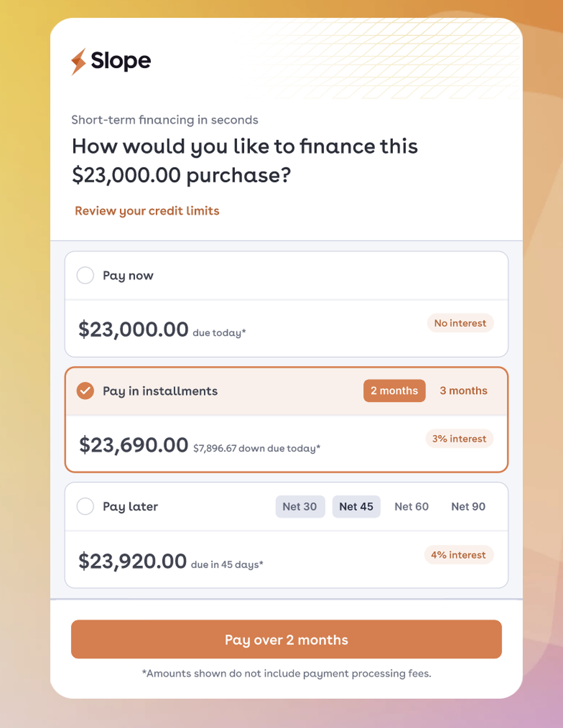The width and height of the screenshot is (563, 728).
Task: Select the Pay now radio button
Action: tap(86, 275)
